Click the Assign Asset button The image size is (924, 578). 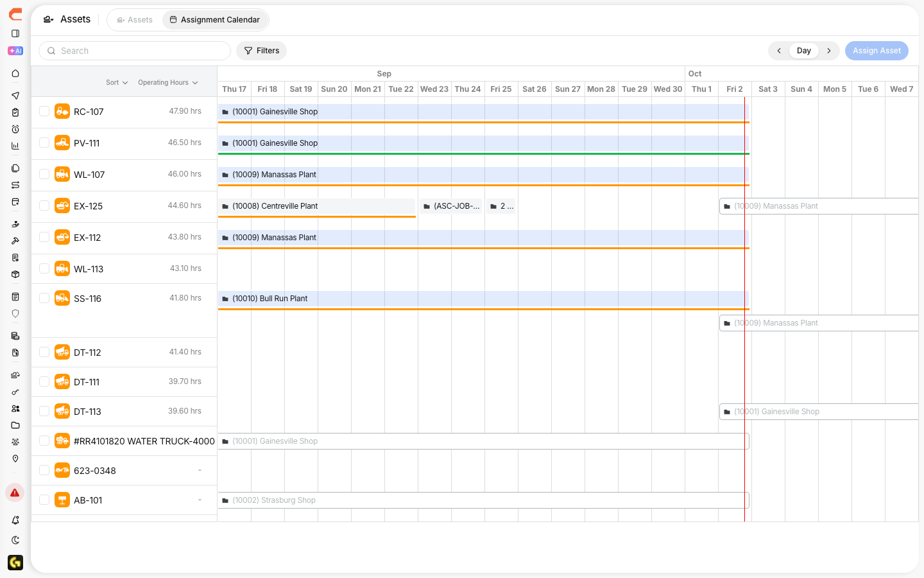click(877, 51)
